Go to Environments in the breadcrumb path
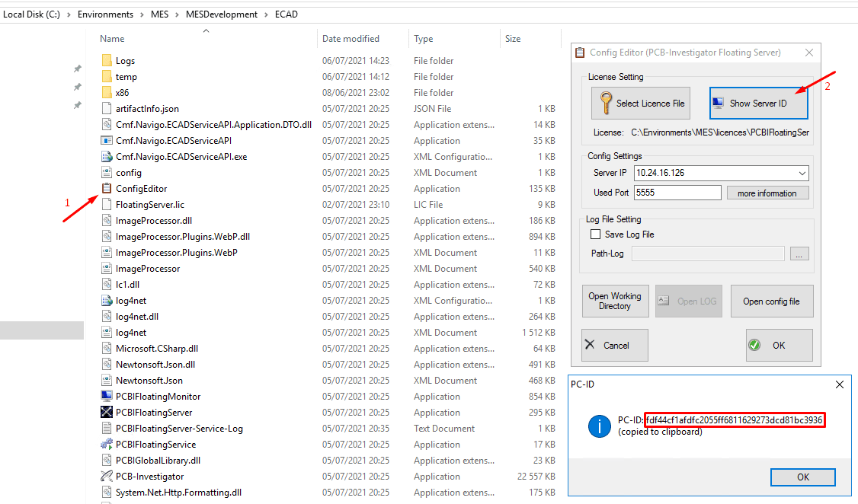Viewport: 858px width, 504px height. 106,14
